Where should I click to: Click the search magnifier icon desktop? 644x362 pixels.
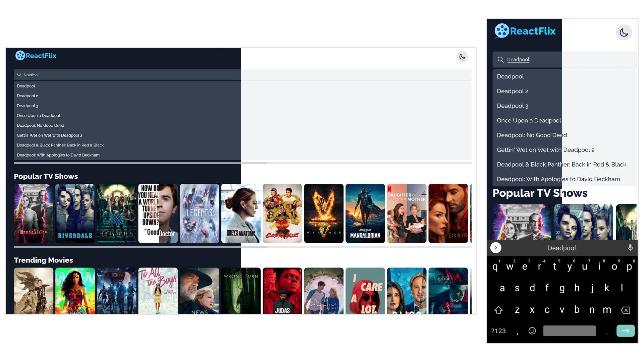tap(19, 75)
